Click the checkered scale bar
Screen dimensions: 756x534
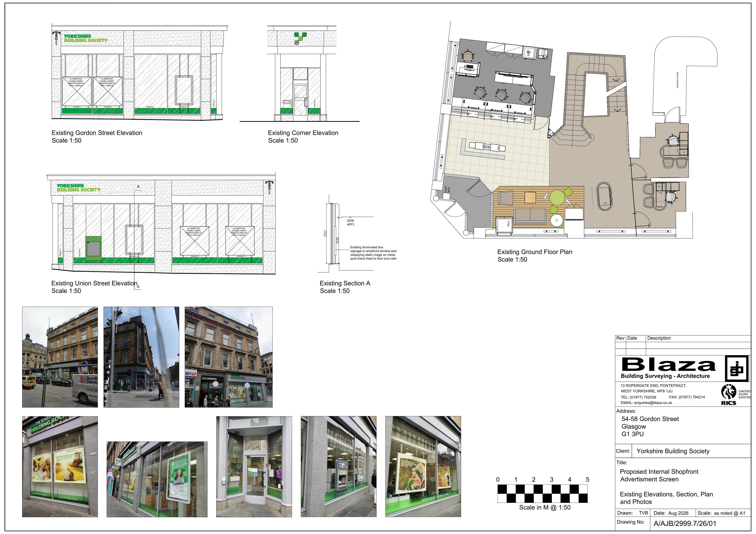click(x=542, y=494)
